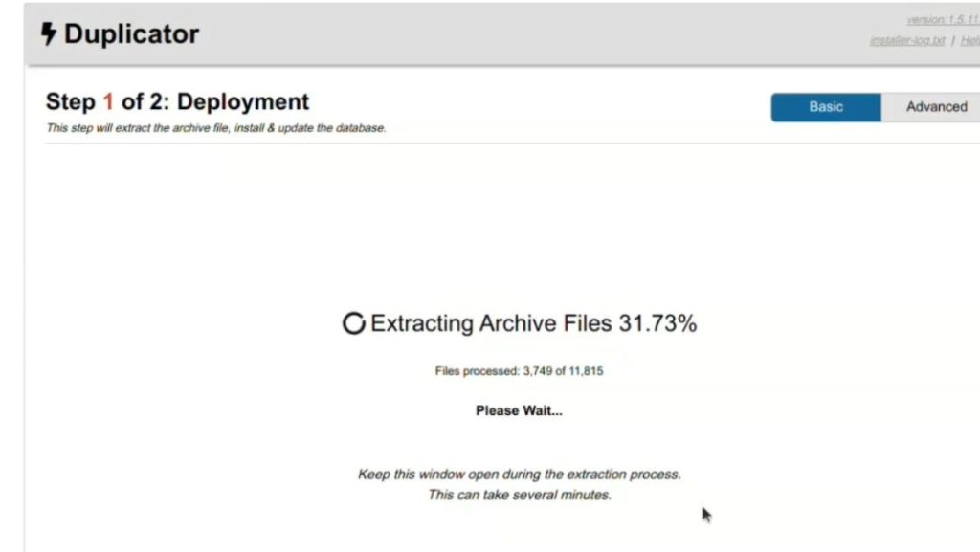Click the 11,815 total files number
The image size is (980, 552).
tap(586, 371)
